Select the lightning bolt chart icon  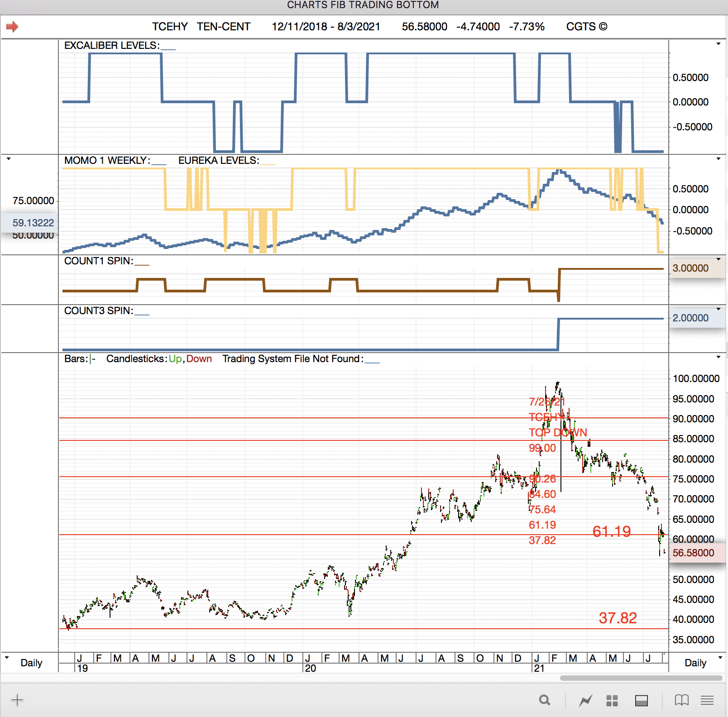[585, 701]
